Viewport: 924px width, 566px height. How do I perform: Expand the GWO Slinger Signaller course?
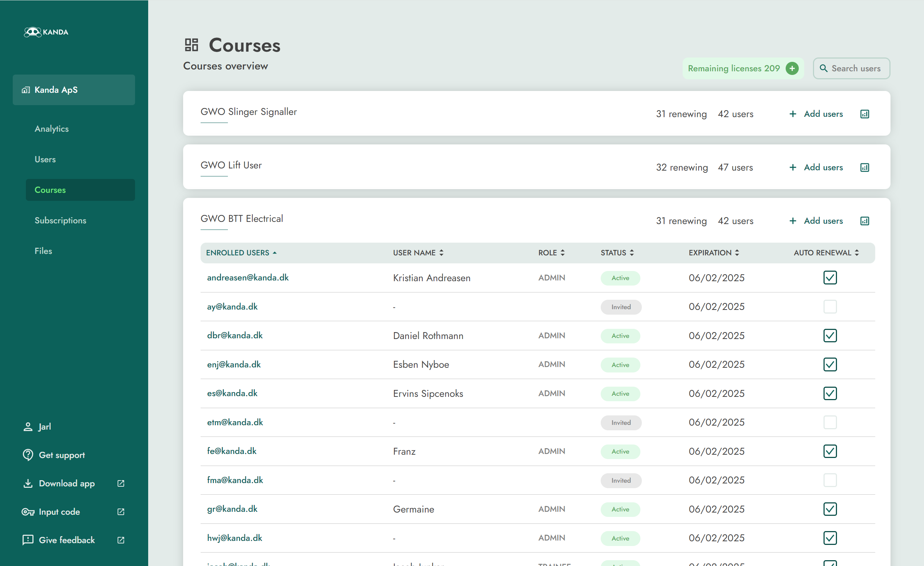(249, 112)
